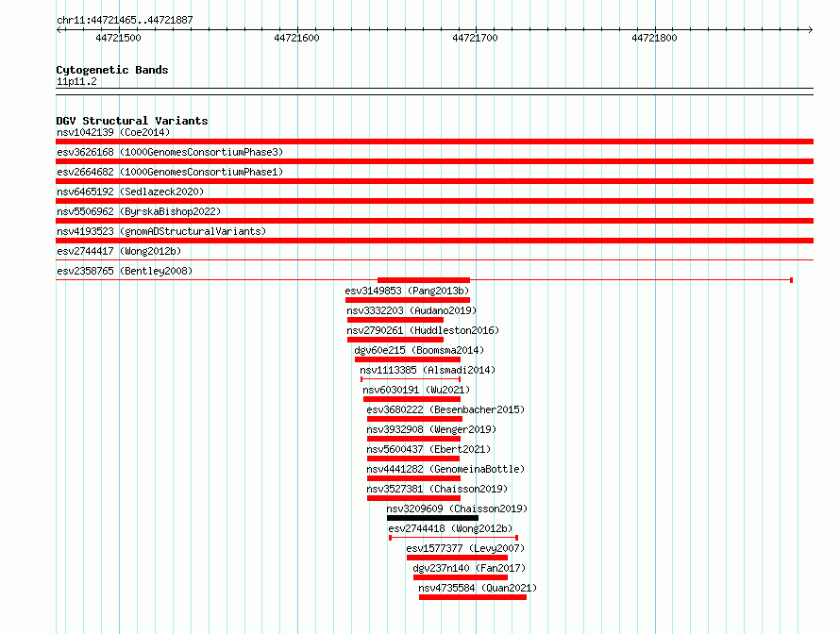Select the nsv3932908 (Wenger2019) label

[x=431, y=429]
